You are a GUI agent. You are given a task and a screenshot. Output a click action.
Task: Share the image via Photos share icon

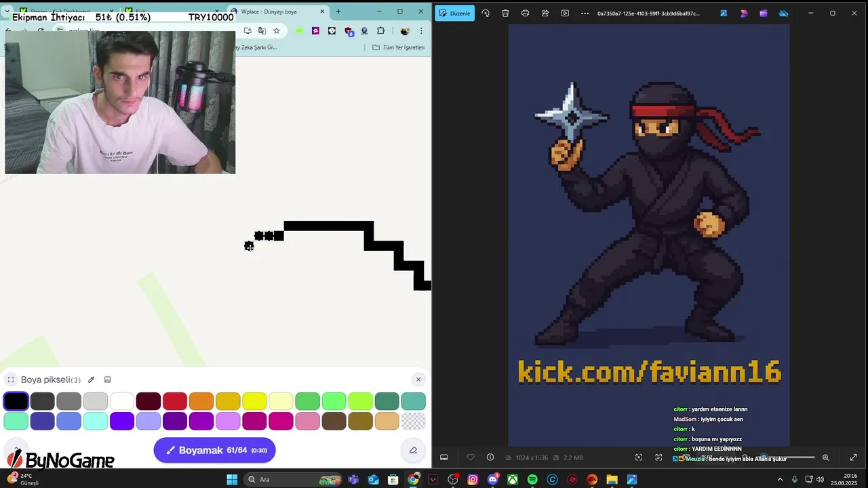tap(545, 13)
